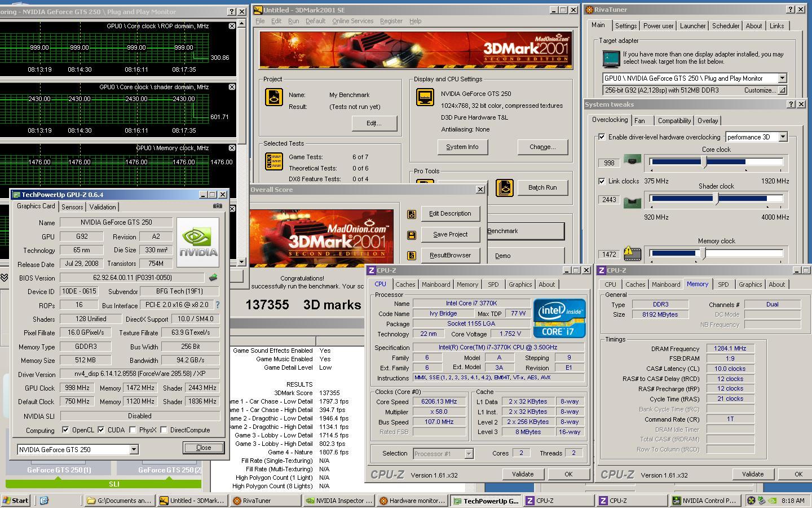Click the double chevron icon below the monitor graphs
This screenshot has height=508, width=812.
(4, 277)
